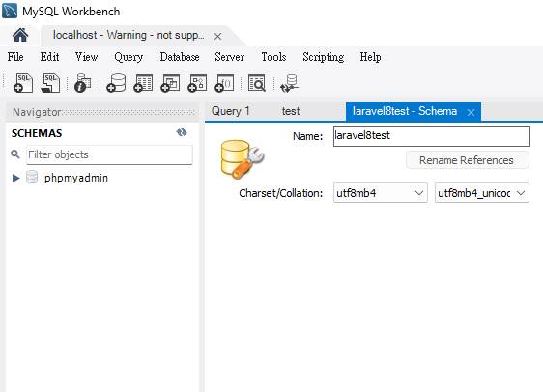
Task: Click the schema Name input field
Action: (432, 136)
